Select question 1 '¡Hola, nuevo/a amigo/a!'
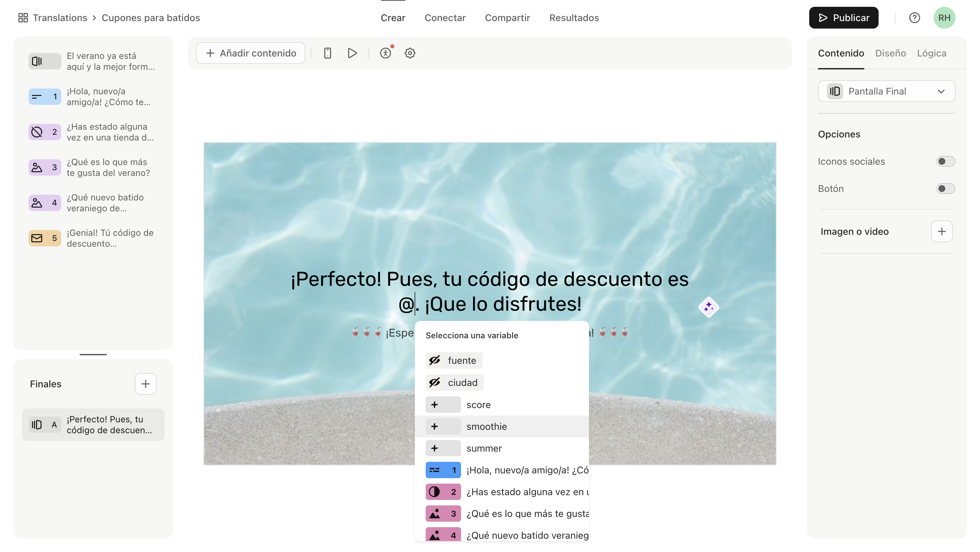Viewport: 980px width, 552px height. click(93, 97)
